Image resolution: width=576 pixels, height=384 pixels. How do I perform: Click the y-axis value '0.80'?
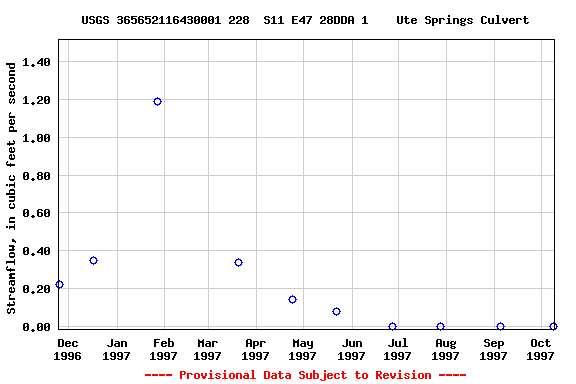pyautogui.click(x=36, y=176)
